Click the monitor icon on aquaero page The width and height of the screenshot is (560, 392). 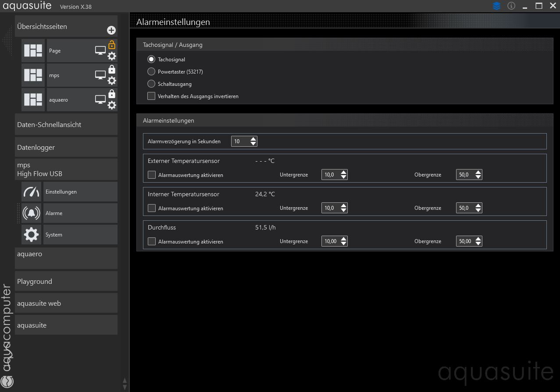(100, 99)
